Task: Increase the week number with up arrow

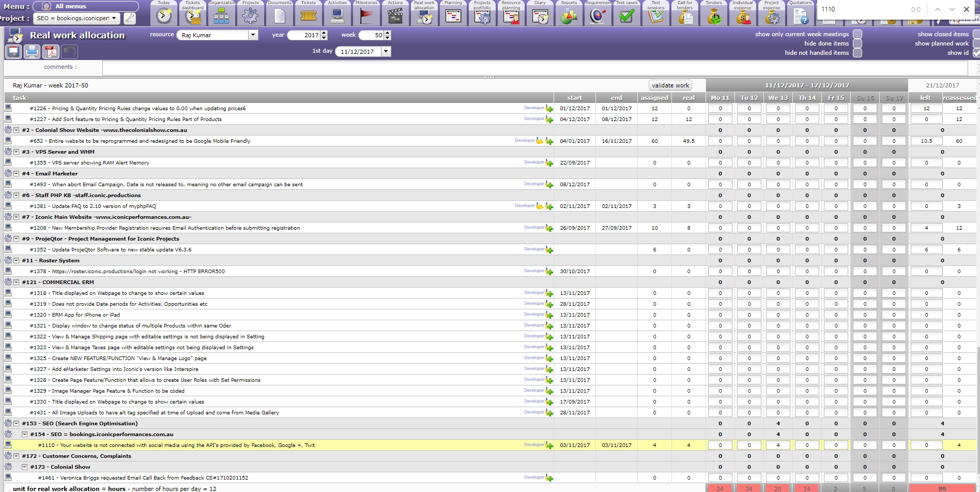Action: 388,33
